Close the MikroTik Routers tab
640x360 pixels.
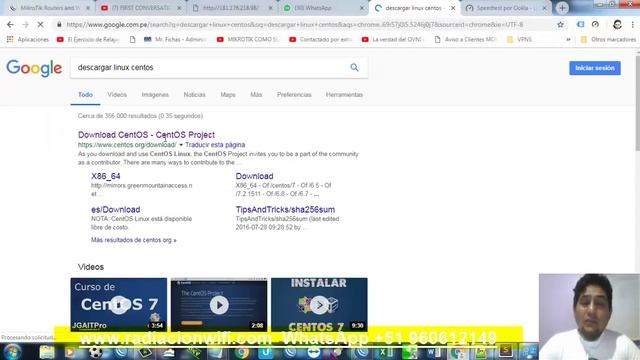[x=88, y=8]
